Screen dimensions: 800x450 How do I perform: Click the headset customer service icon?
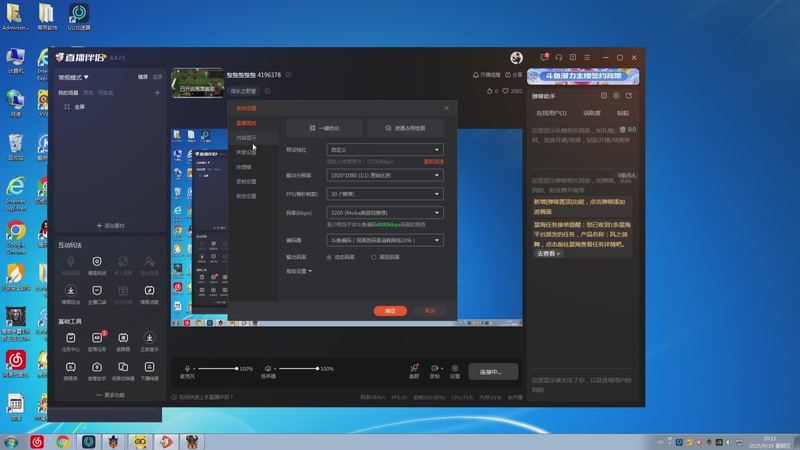click(559, 58)
